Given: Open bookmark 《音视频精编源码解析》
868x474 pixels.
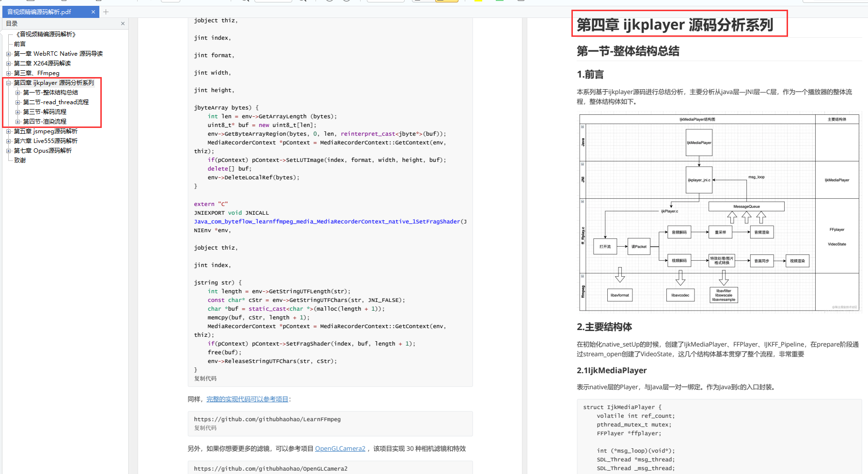Looking at the screenshot, I should coord(46,34).
